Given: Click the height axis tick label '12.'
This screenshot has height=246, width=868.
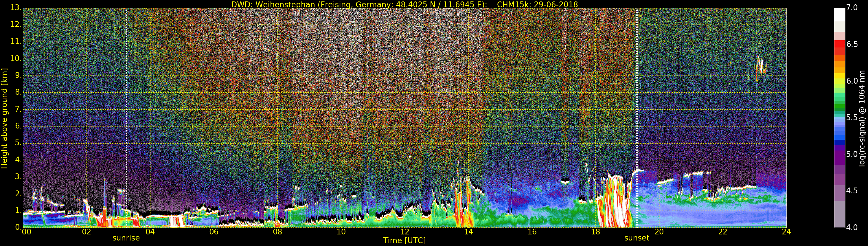Looking at the screenshot, I should click(16, 24).
